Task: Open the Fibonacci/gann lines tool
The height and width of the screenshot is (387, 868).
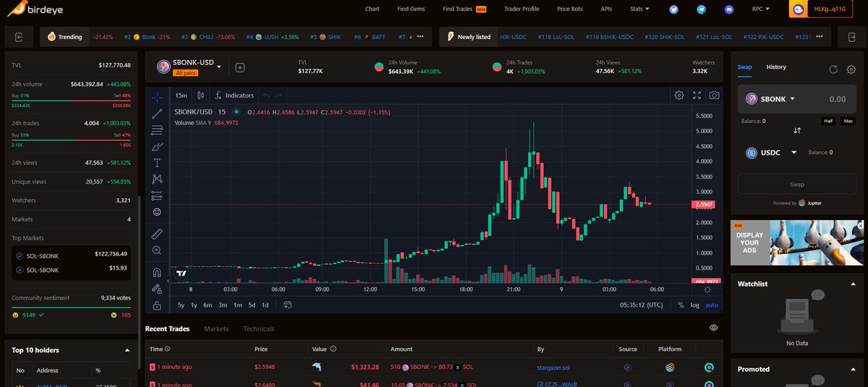Action: click(157, 130)
